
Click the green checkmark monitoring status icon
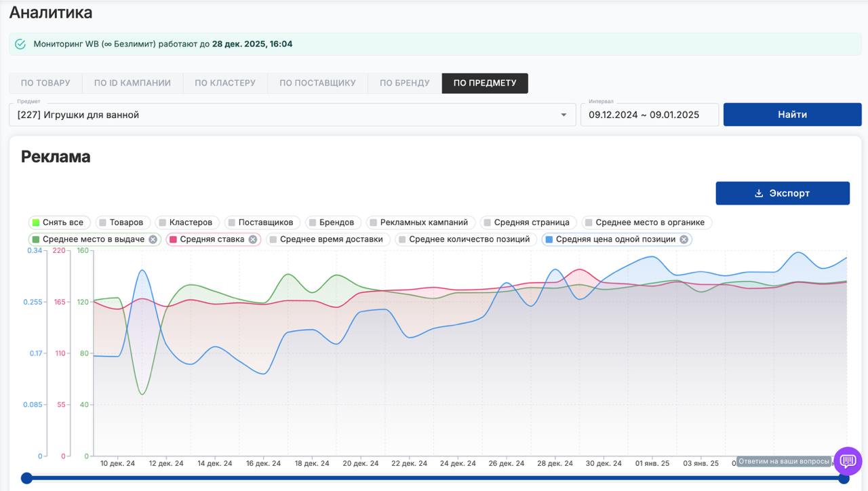click(x=20, y=44)
